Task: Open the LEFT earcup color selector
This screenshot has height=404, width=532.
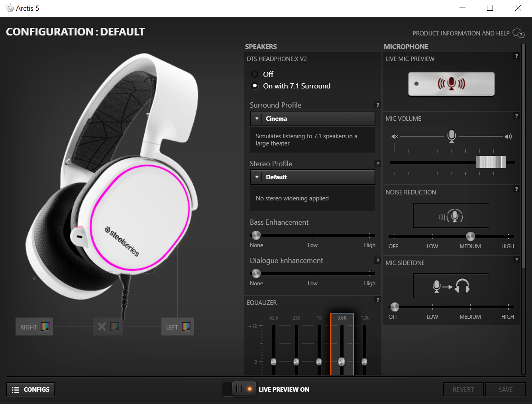Action: click(x=186, y=326)
